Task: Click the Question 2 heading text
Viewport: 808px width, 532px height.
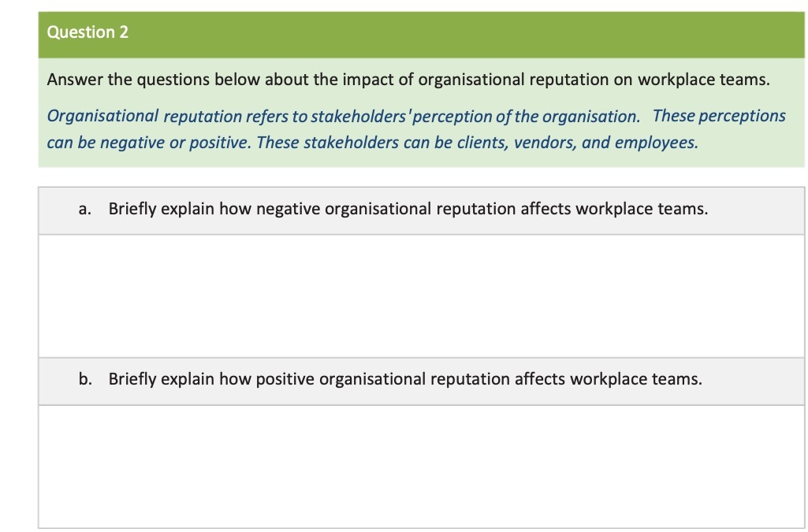Action: 87,32
